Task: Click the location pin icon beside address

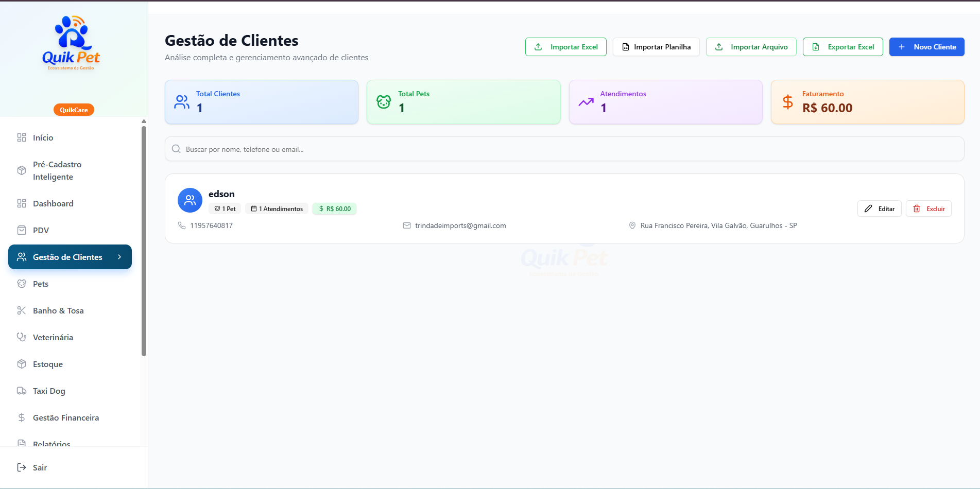Action: coord(632,225)
